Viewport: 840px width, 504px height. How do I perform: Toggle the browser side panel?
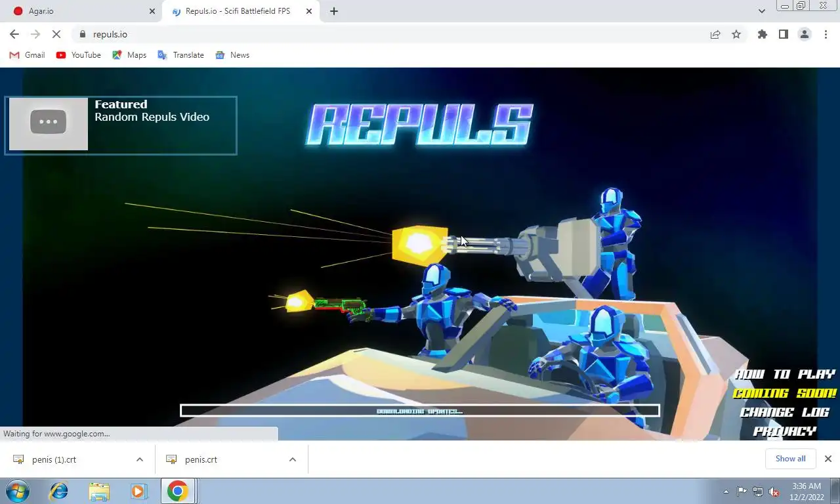pos(783,34)
